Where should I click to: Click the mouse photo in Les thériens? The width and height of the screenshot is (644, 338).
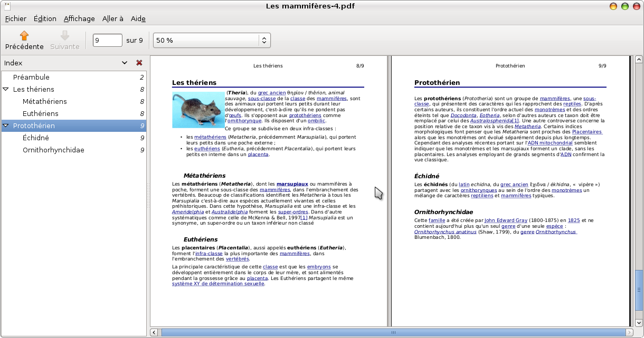198,110
